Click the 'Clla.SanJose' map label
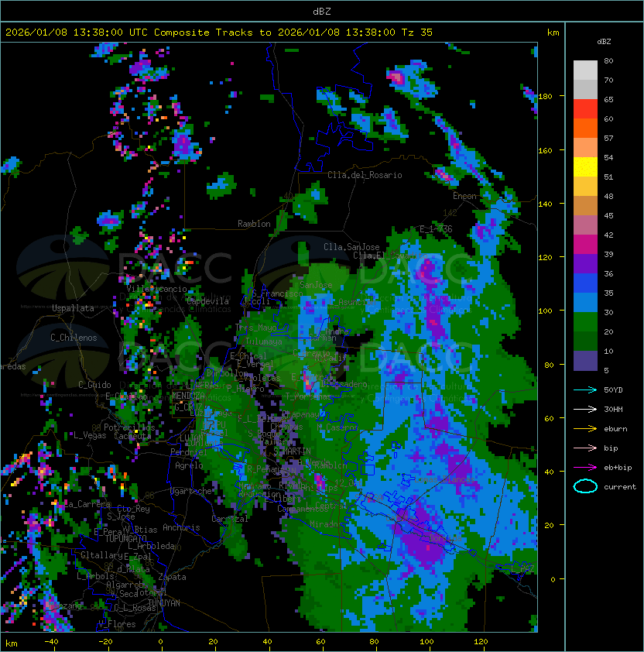 [x=351, y=247]
